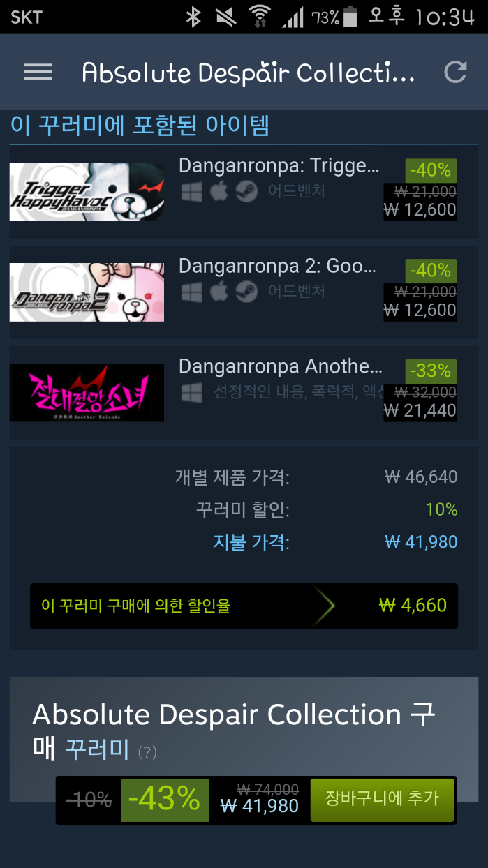Tap Windows icon under Danganronpa Another Episode
This screenshot has height=868, width=488.
pos(191,392)
